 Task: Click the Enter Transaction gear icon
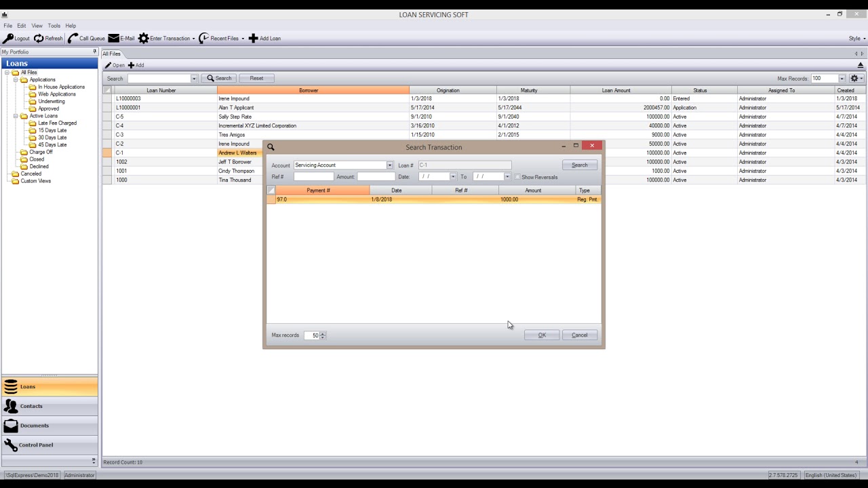[x=144, y=39]
